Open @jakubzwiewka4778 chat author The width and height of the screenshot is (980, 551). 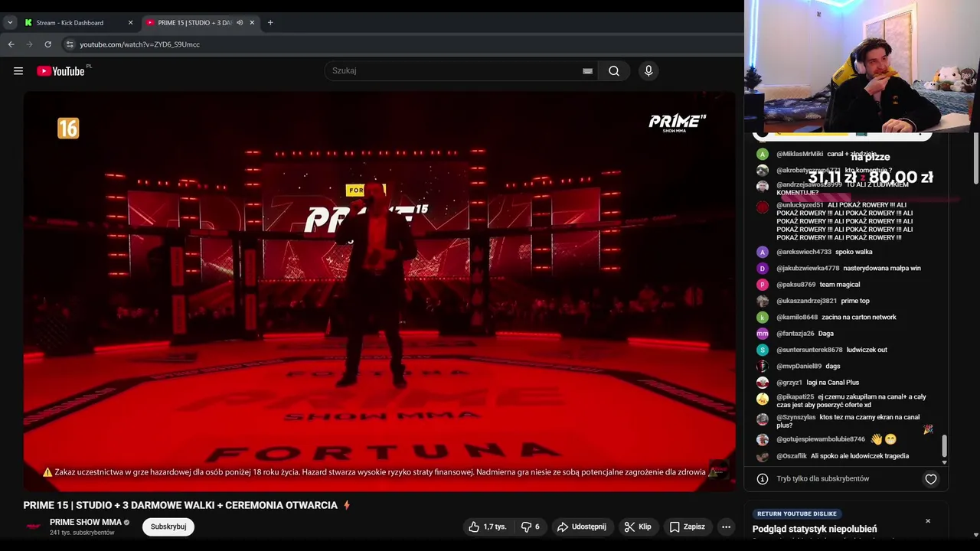(x=808, y=269)
